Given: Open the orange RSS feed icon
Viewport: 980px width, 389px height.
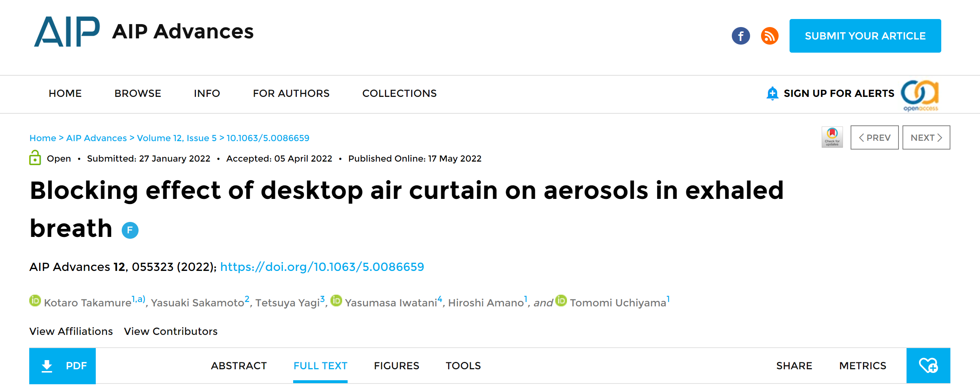Looking at the screenshot, I should click(769, 36).
